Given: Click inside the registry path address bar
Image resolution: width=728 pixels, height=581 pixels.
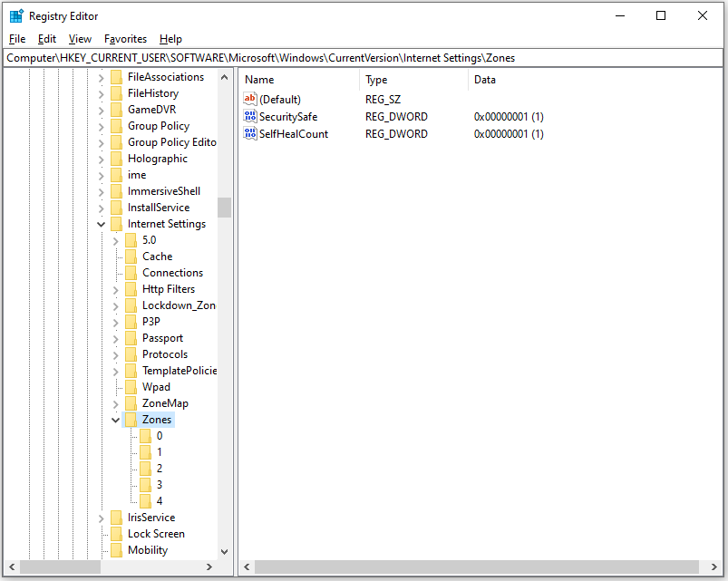Looking at the screenshot, I should 363,57.
